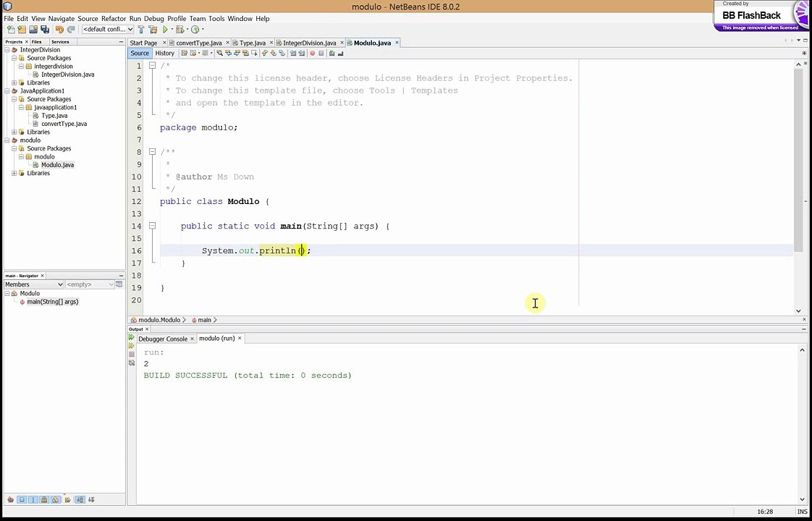The height and width of the screenshot is (521, 812).
Task: Collapse the main method code fold
Action: 152,226
